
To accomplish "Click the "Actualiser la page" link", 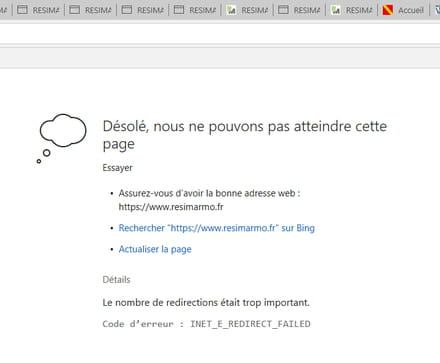I will coord(155,249).
